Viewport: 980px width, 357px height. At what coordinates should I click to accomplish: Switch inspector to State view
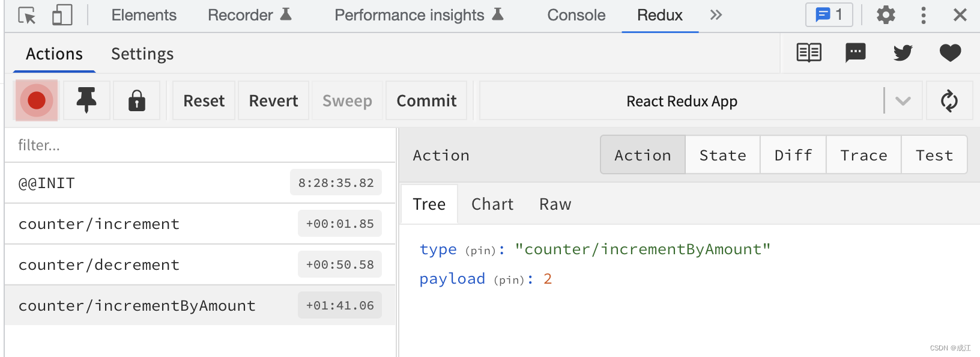click(x=723, y=155)
